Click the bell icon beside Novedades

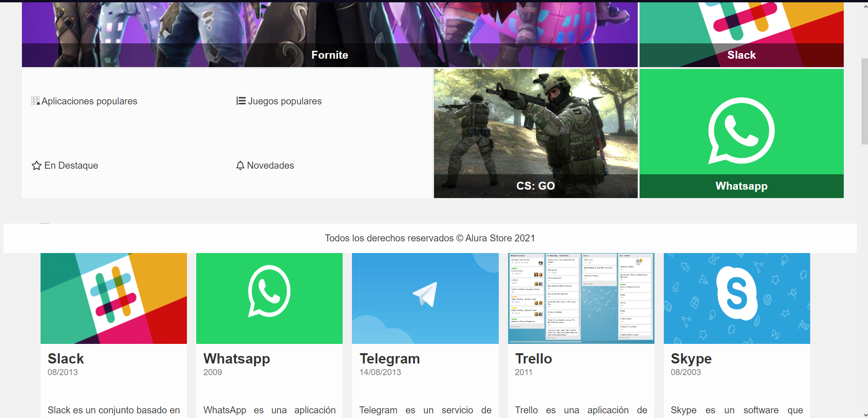240,165
